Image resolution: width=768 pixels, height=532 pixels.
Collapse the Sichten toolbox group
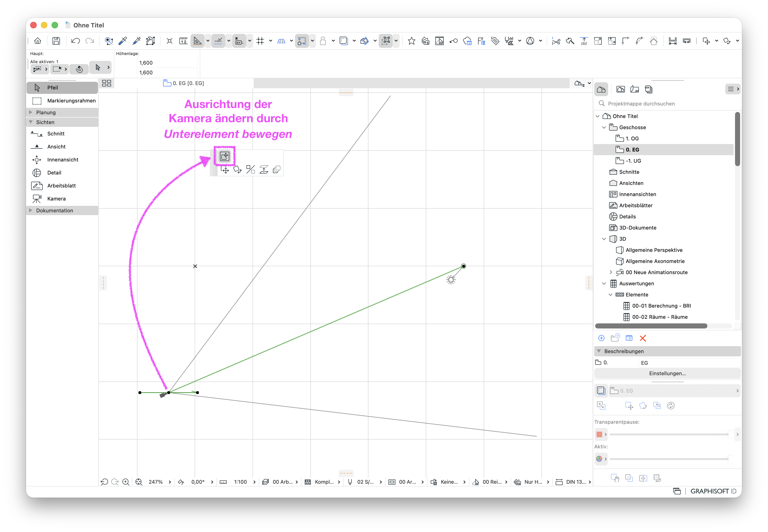click(31, 122)
